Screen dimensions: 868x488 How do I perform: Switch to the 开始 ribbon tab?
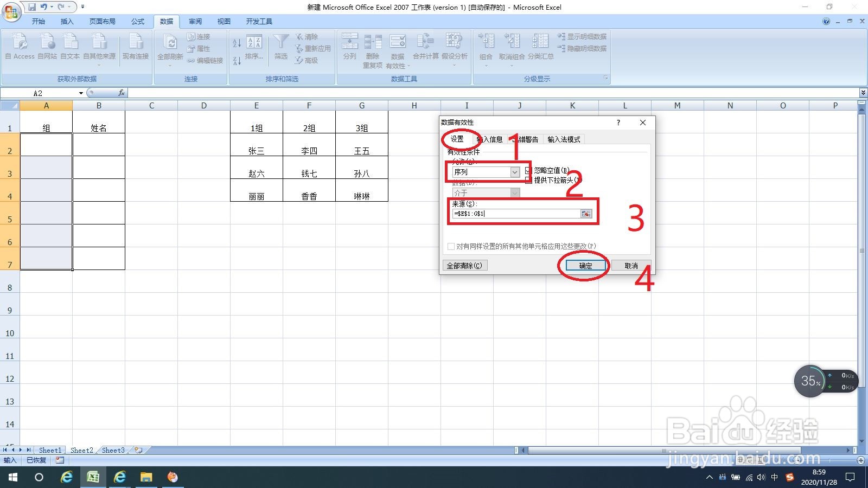pyautogui.click(x=38, y=21)
